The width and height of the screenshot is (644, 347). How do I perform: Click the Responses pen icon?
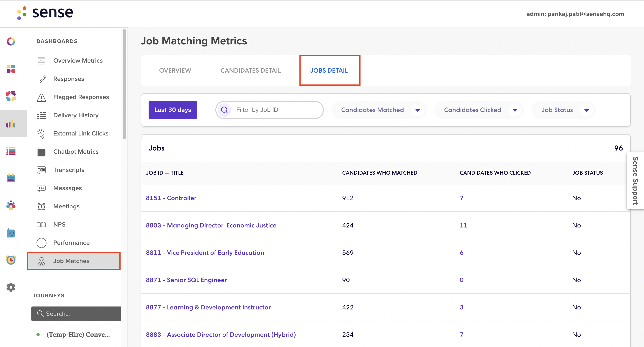pyautogui.click(x=41, y=79)
